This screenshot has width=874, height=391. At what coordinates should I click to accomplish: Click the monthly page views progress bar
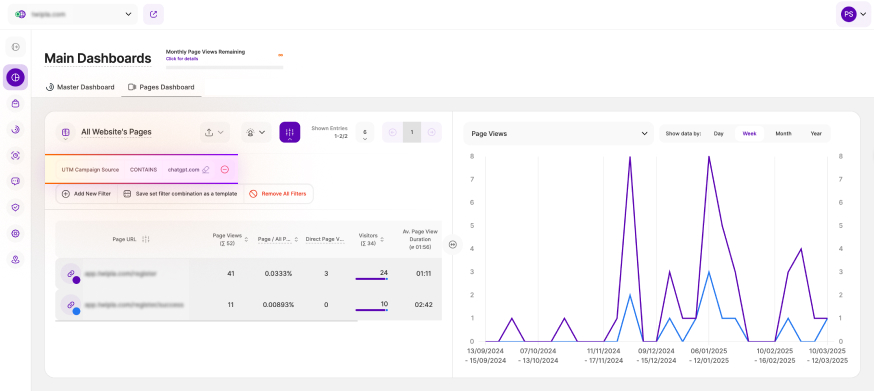click(x=224, y=67)
